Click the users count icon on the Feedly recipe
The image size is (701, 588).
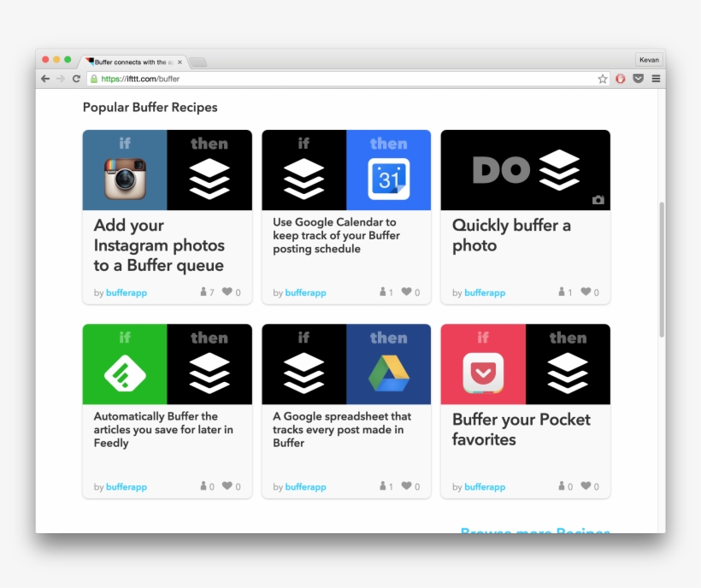205,486
